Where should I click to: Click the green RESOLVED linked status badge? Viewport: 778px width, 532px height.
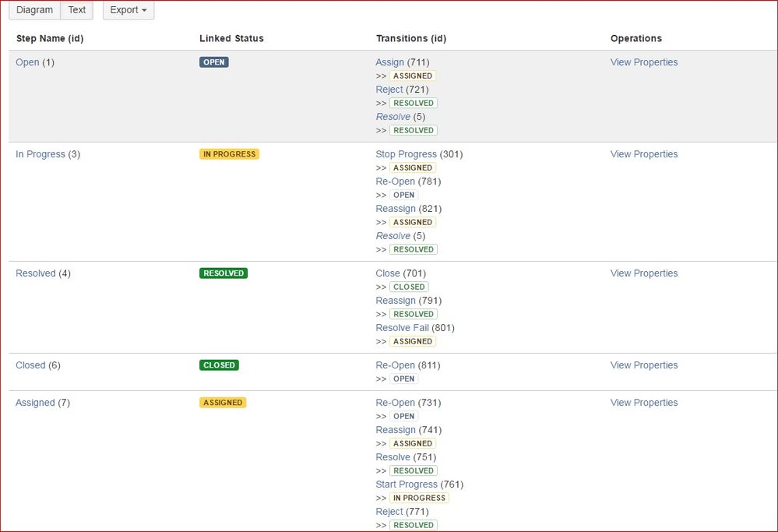224,273
